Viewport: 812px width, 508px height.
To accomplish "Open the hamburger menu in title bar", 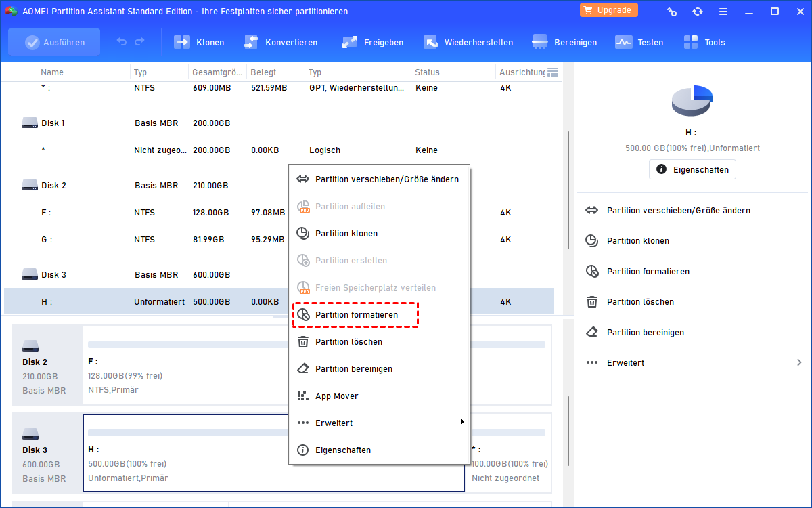I will [723, 12].
